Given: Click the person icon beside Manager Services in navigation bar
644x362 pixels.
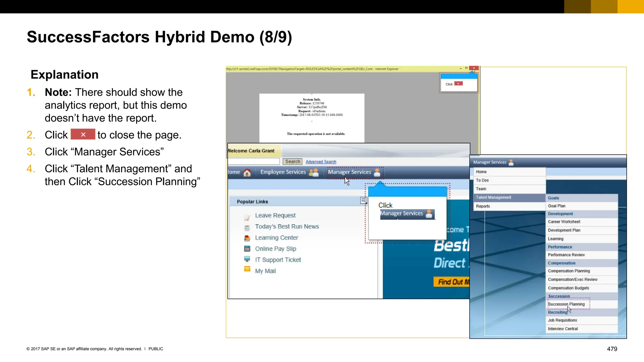Looking at the screenshot, I should (x=377, y=173).
